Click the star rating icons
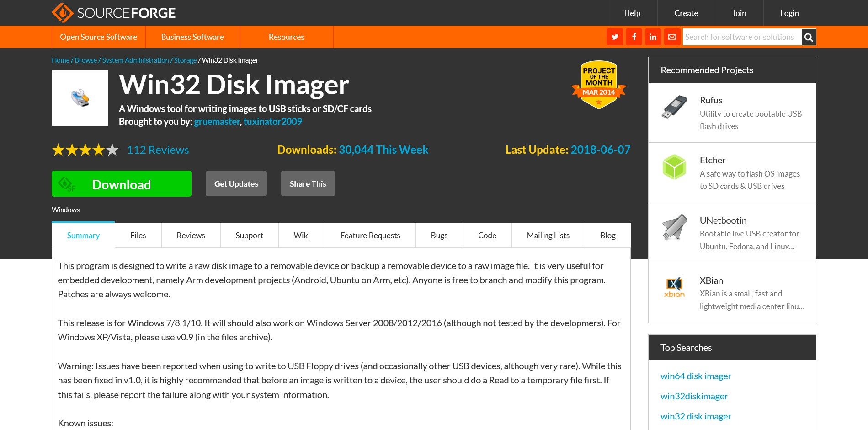The image size is (868, 430). [85, 150]
